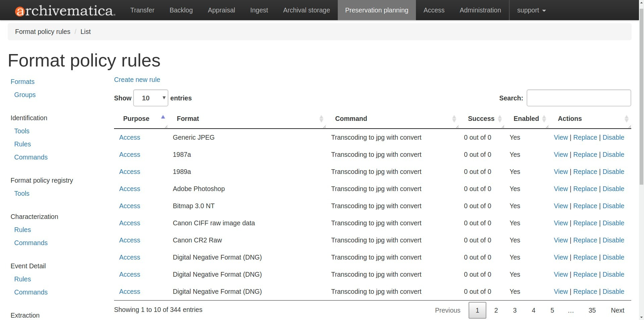Focus the Search input field
Viewport: 644px width, 320px height.
click(x=579, y=98)
